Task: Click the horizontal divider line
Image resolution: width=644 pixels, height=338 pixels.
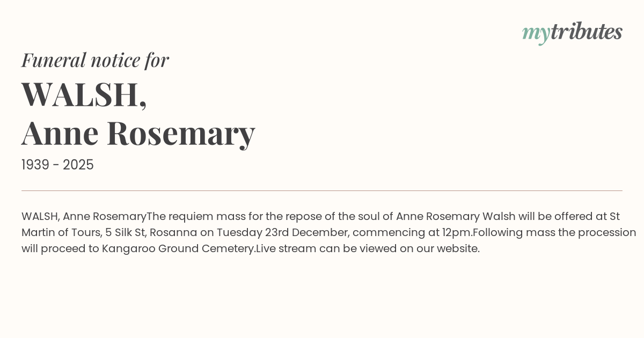Action: [322, 190]
